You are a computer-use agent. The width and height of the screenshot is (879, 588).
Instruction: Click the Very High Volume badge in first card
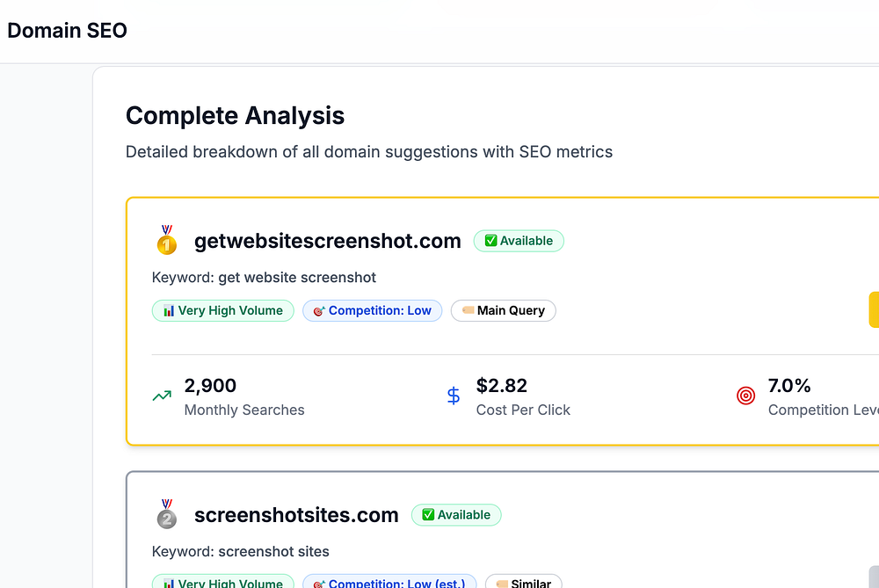coord(223,310)
